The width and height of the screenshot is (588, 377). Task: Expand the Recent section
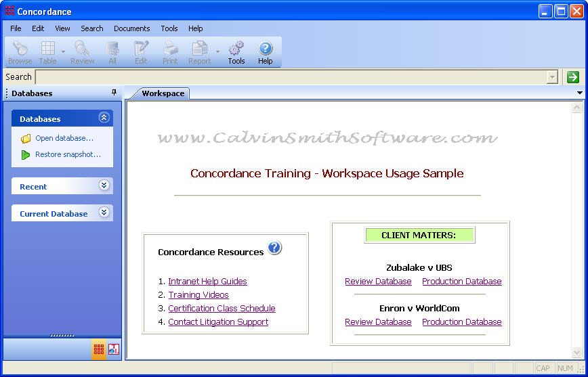(104, 185)
